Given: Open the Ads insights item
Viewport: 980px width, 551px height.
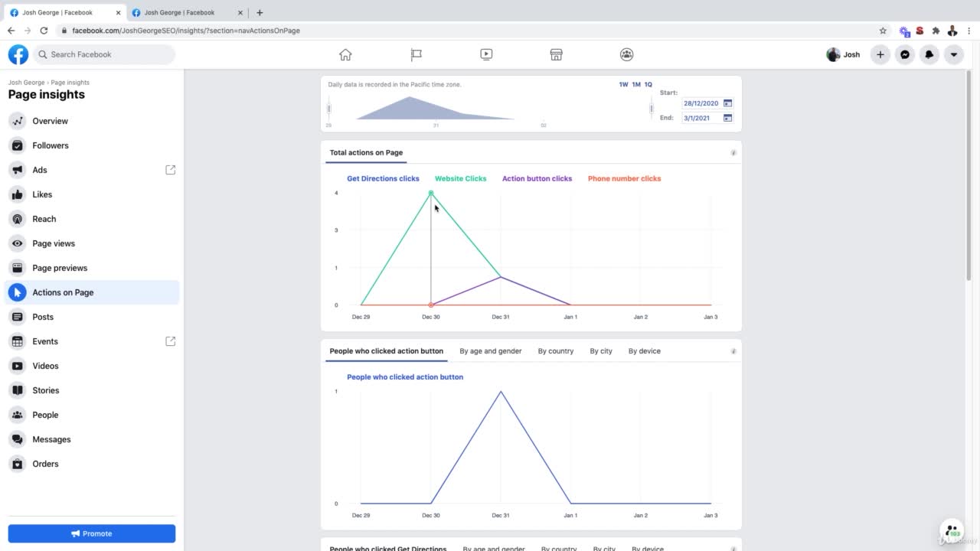Looking at the screenshot, I should click(92, 170).
